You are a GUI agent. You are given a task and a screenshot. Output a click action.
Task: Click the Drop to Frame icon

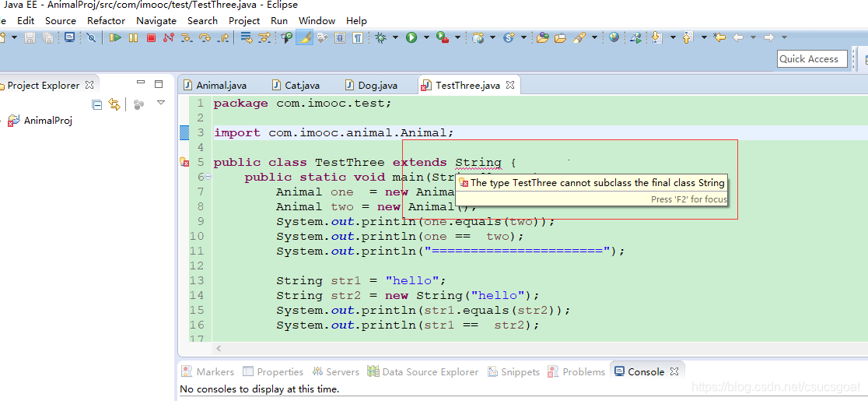(x=247, y=37)
